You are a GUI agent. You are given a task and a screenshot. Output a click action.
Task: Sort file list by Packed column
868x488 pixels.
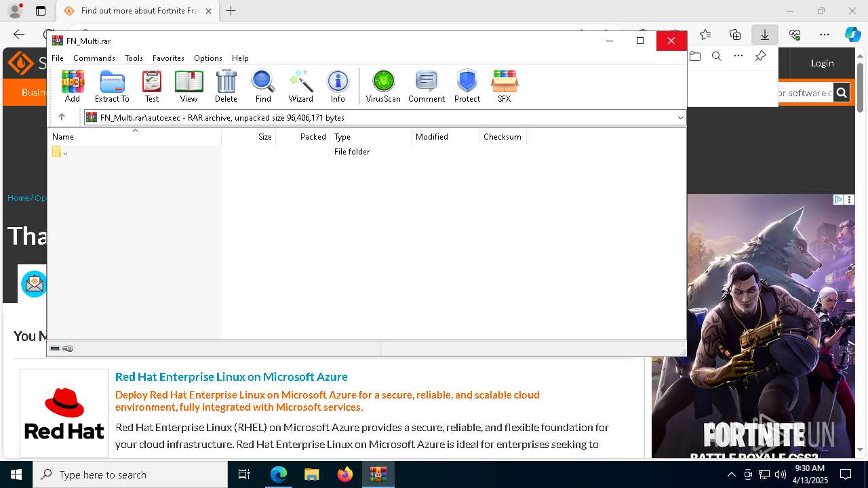[x=303, y=137]
